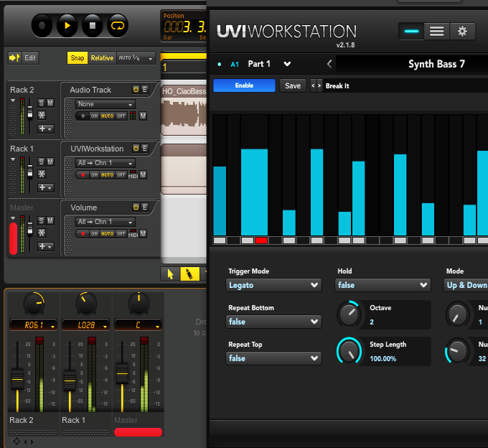Toggle power on the UVIWorkstation track
Image resolution: width=488 pixels, height=448 pixels.
point(136,148)
